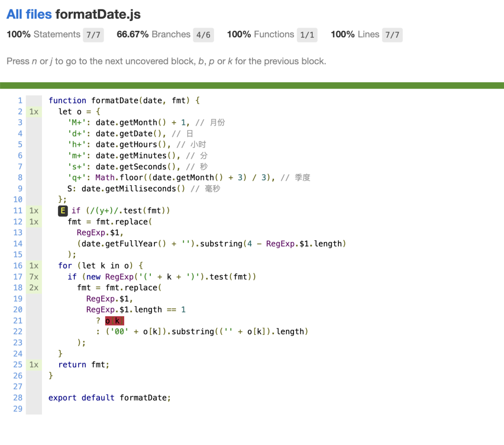
Task: Click the "function" keyword on line 1
Action: point(67,101)
